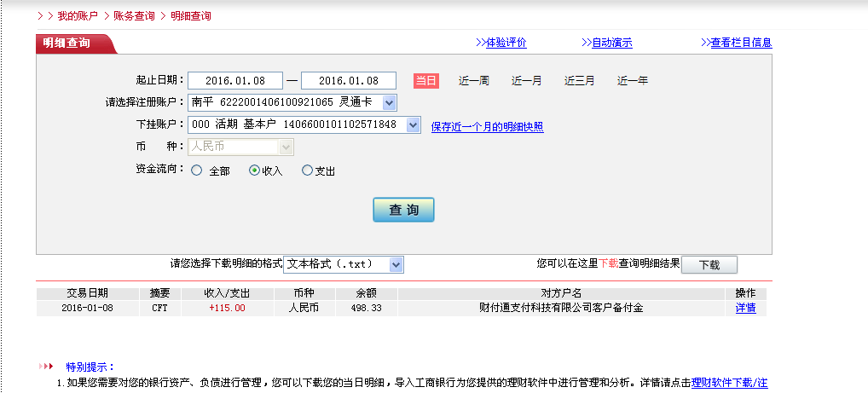The image size is (868, 393).
Task: Choose the 近一月 date range
Action: pos(526,81)
